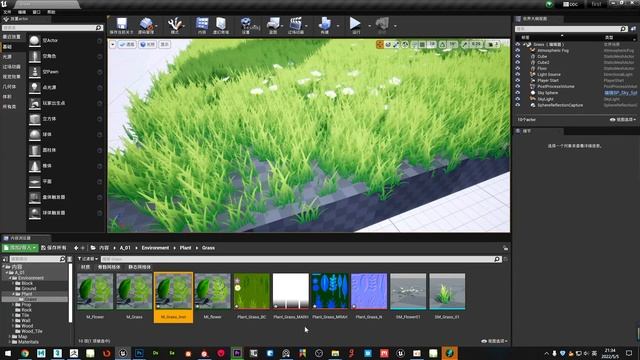Open the Marketplace toolbar icon

pos(221,23)
